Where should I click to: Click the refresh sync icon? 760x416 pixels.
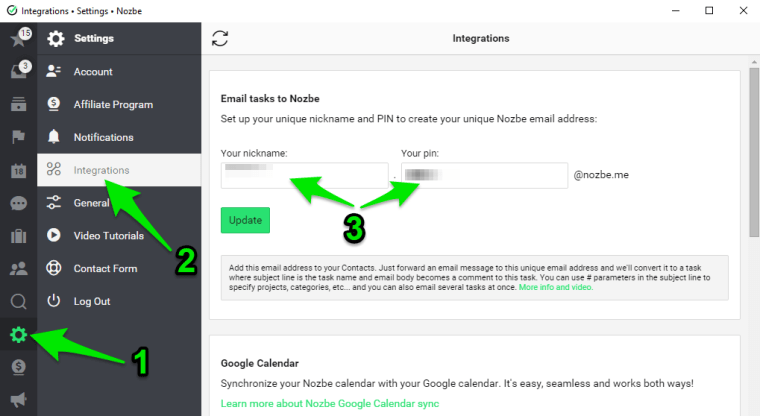221,39
